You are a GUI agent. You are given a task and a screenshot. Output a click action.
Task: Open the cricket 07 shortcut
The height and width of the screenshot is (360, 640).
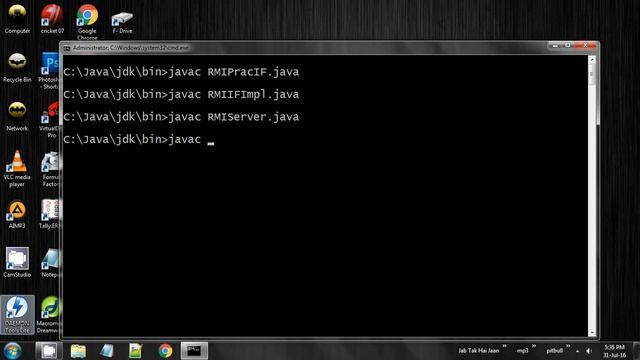(52, 18)
